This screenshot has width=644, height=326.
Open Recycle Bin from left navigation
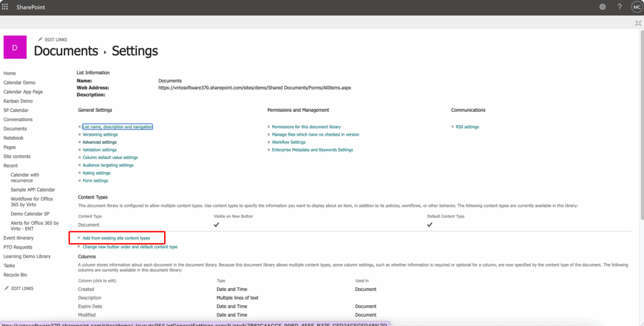pyautogui.click(x=16, y=275)
